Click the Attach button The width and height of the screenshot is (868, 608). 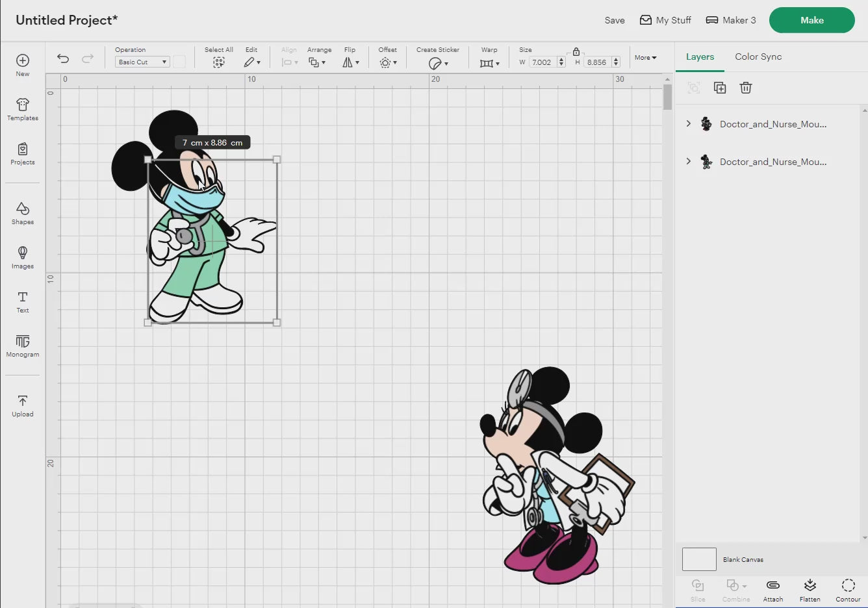point(773,590)
